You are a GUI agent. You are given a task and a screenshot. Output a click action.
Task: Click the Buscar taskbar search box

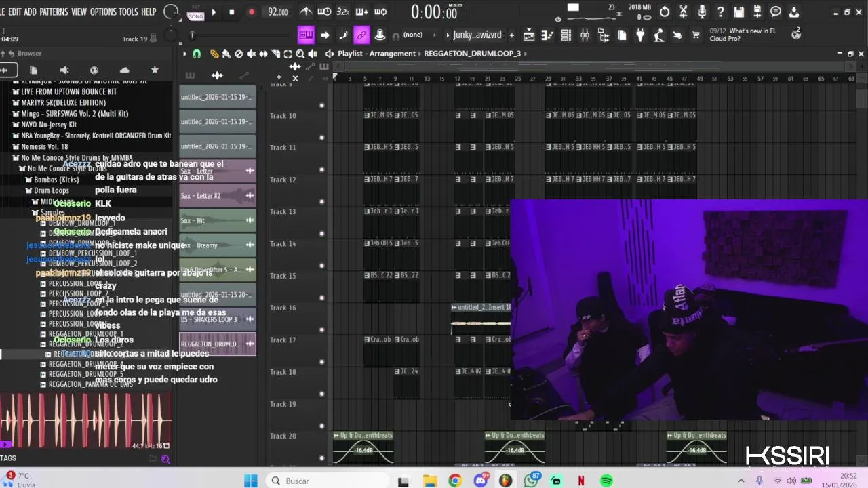(x=327, y=481)
